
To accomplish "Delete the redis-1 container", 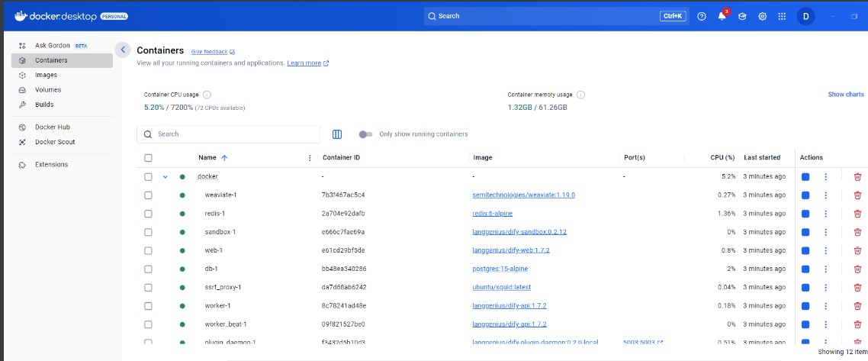I will [x=857, y=214].
